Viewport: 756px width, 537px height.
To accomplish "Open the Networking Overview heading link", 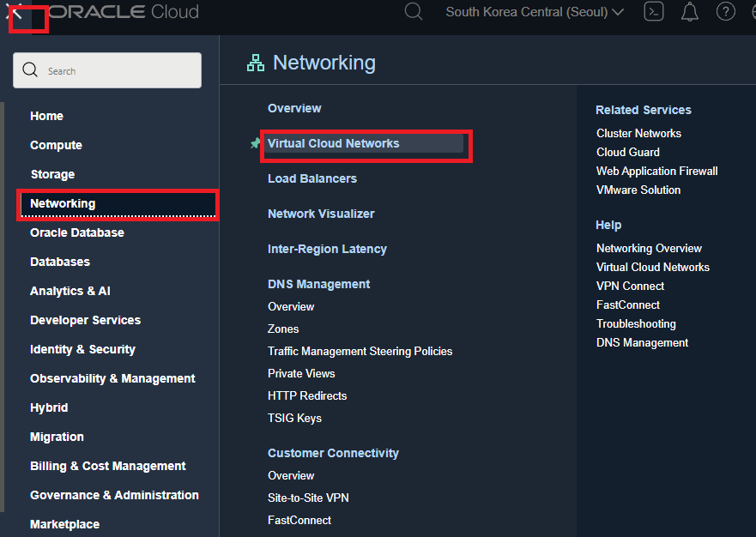I will (294, 108).
